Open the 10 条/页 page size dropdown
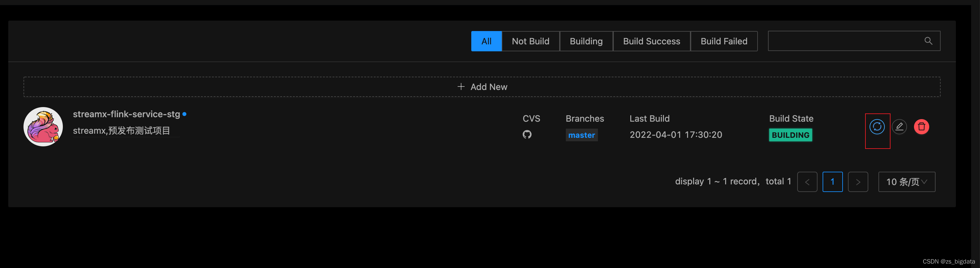Screen dimensions: 980x268 (x=907, y=182)
